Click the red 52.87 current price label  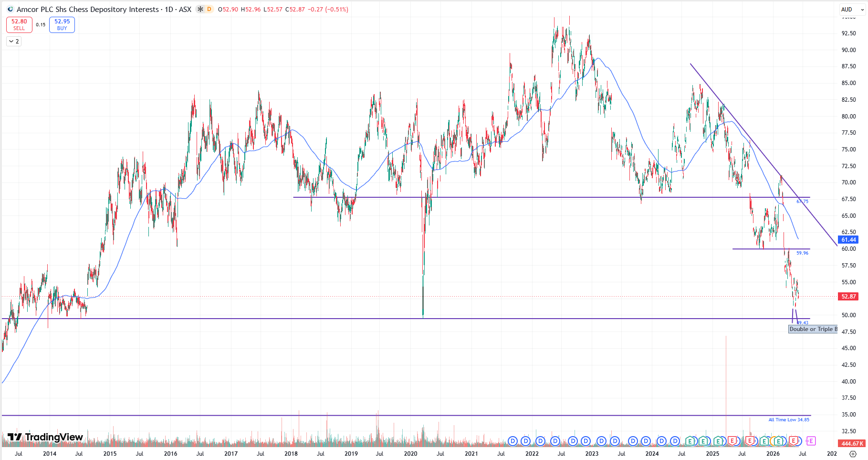[x=848, y=297]
